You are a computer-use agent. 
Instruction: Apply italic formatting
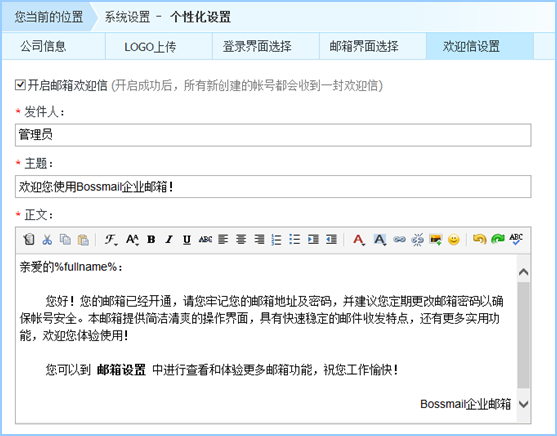(169, 239)
